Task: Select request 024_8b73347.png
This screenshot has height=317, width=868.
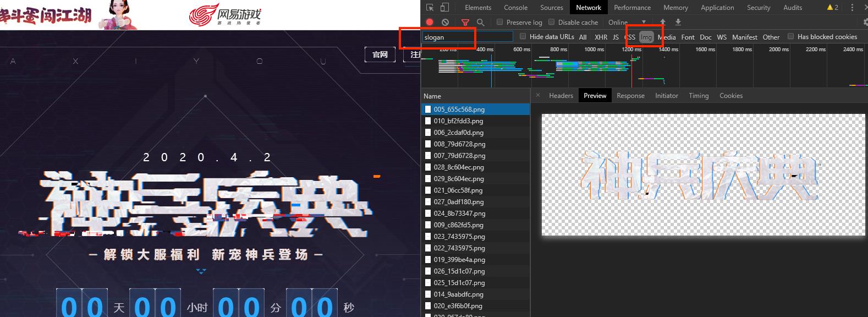Action: 475,213
